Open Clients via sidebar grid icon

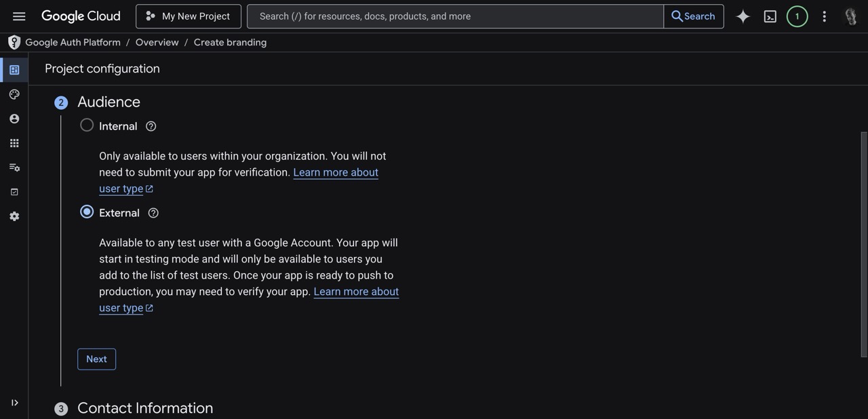(x=14, y=143)
